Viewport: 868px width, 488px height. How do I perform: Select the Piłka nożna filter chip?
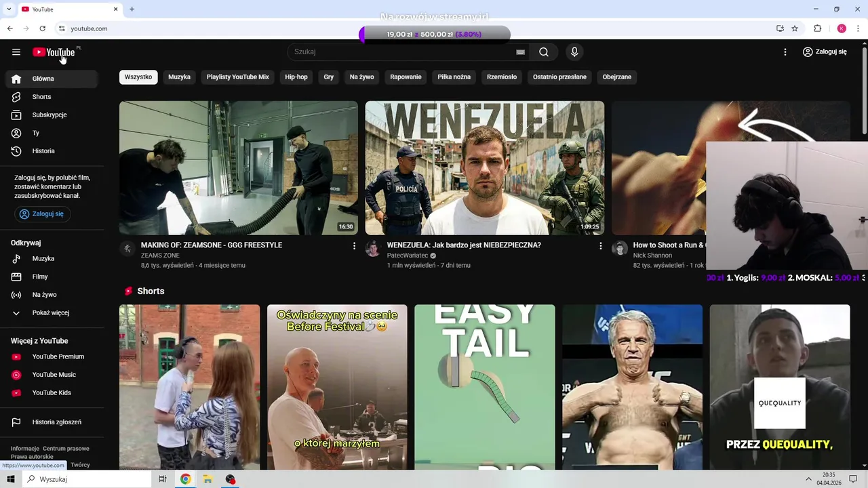pos(454,77)
